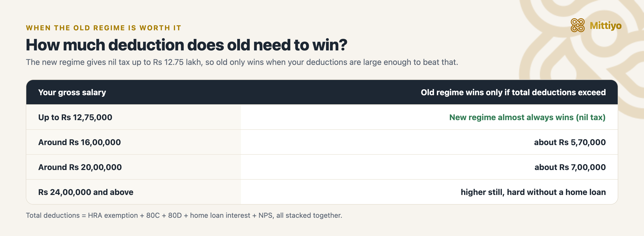Click 'higher still, hard without a home loan'
The height and width of the screenshot is (236, 644).
(533, 192)
